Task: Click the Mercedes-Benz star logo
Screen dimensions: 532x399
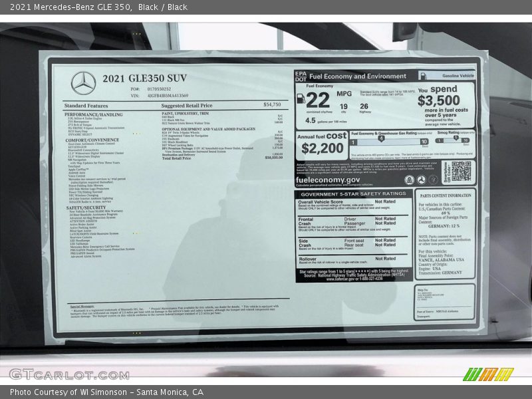Action: point(83,83)
